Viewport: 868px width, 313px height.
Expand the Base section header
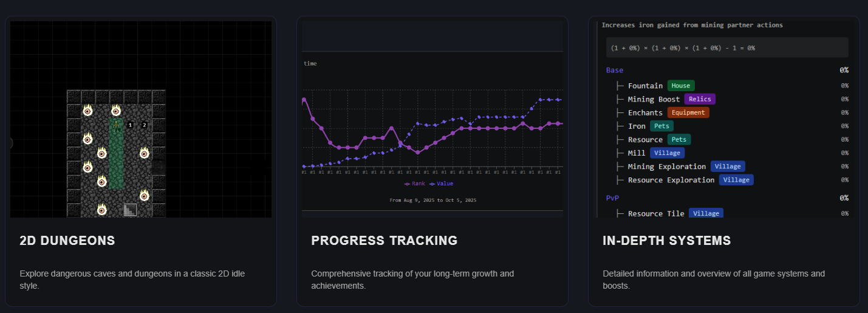(615, 71)
